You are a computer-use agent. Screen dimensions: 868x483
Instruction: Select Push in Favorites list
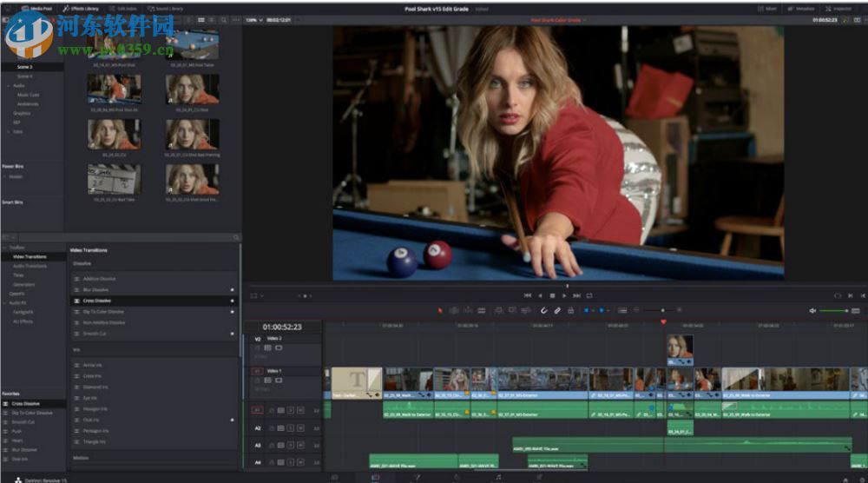click(x=33, y=431)
